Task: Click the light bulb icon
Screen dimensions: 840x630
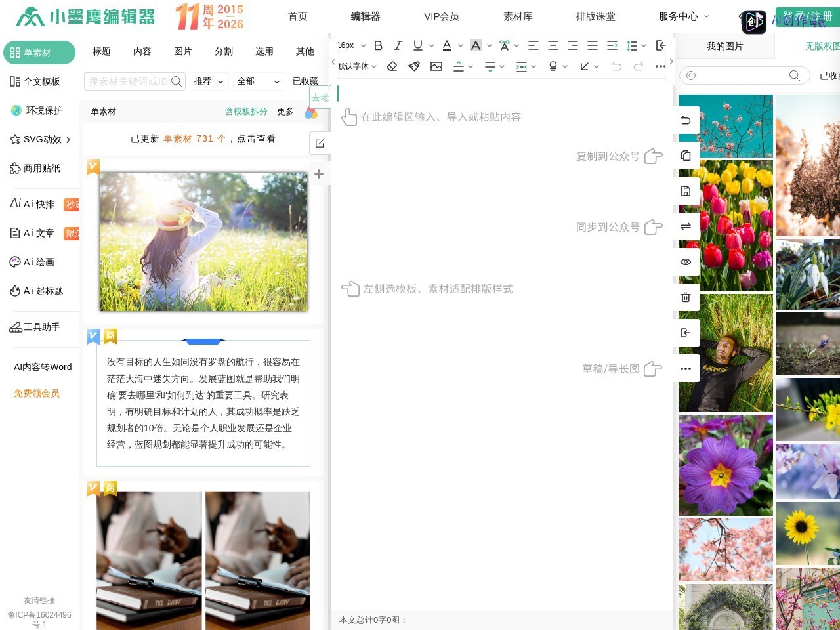Action: coord(553,66)
